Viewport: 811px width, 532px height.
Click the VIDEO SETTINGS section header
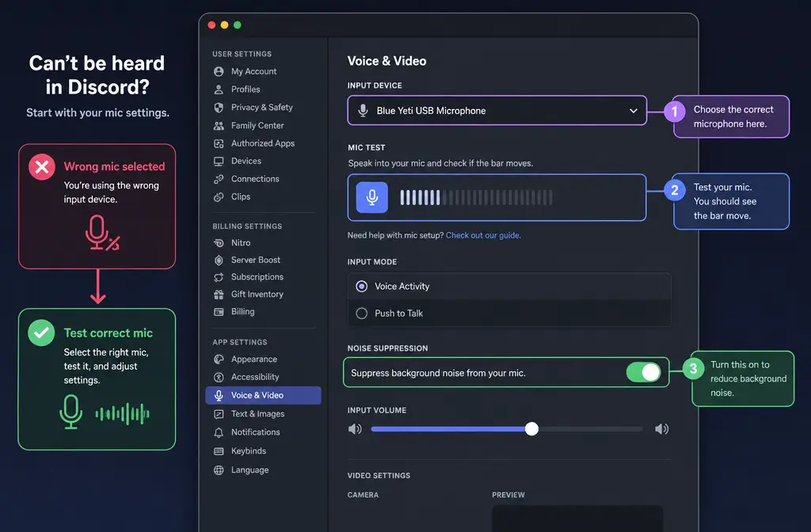tap(379, 476)
